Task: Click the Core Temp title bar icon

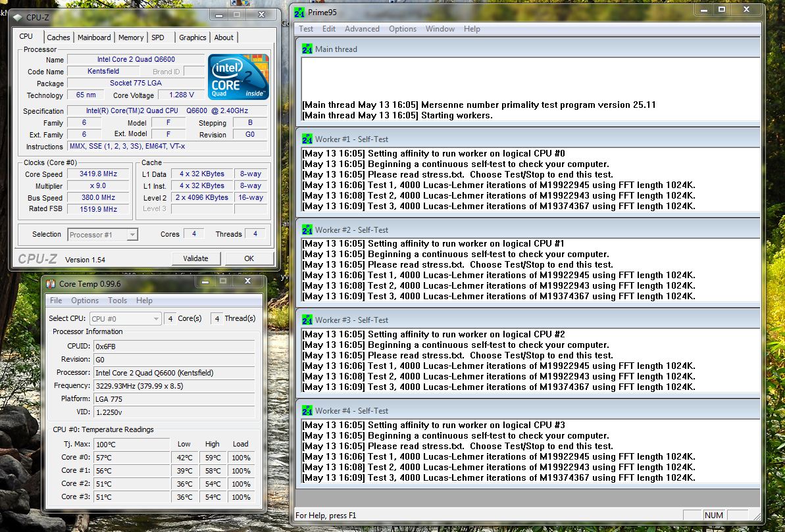Action: (51, 284)
